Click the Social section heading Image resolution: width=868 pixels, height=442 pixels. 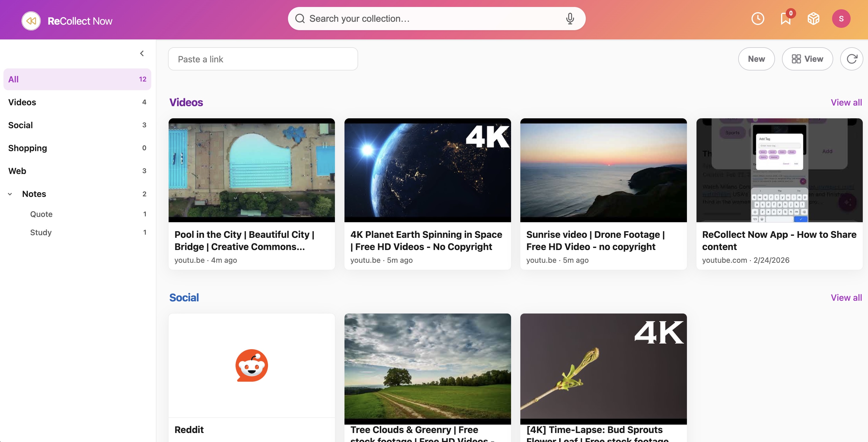[x=184, y=298]
